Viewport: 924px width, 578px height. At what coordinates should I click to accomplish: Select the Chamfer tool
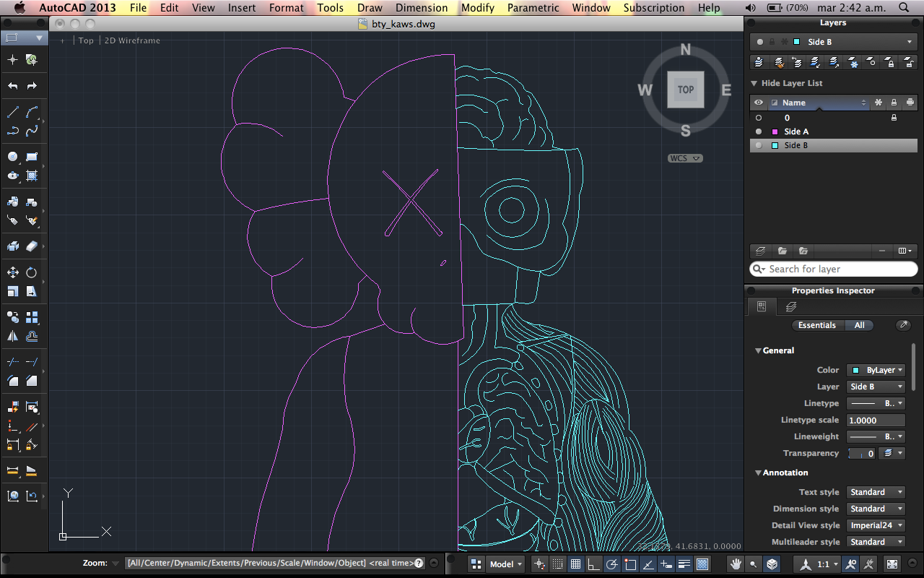tap(32, 381)
